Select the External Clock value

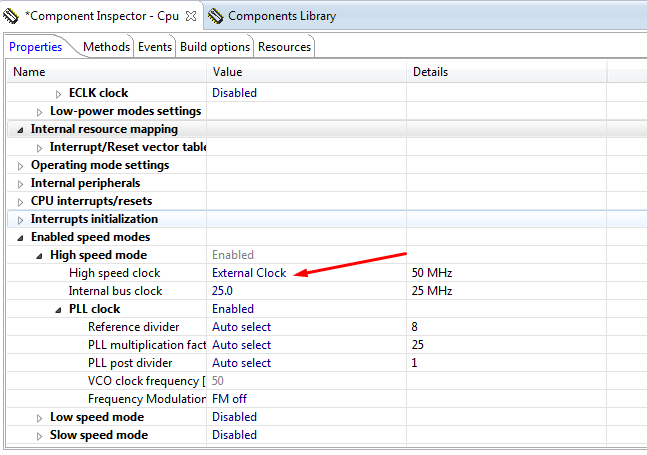[249, 273]
